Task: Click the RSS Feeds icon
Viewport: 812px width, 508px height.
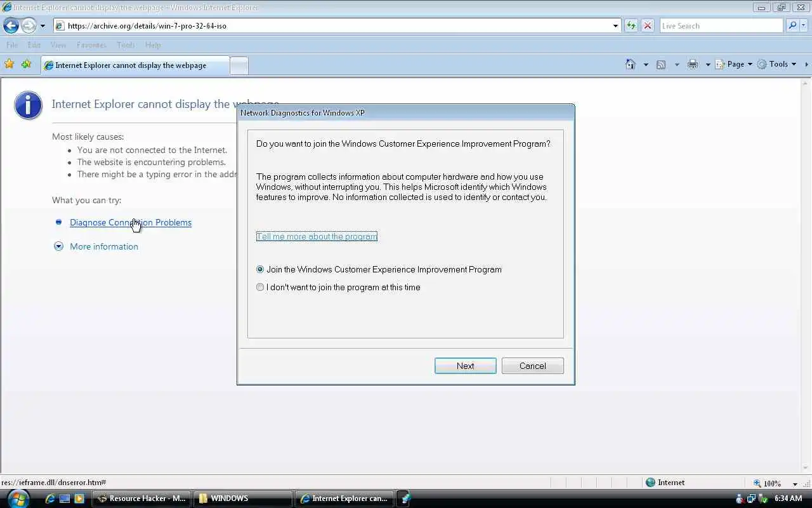Action: 661,64
